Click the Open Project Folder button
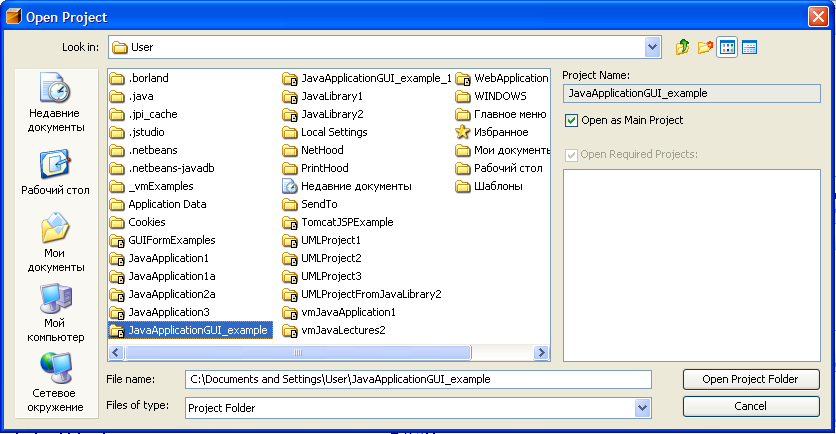 (x=751, y=379)
